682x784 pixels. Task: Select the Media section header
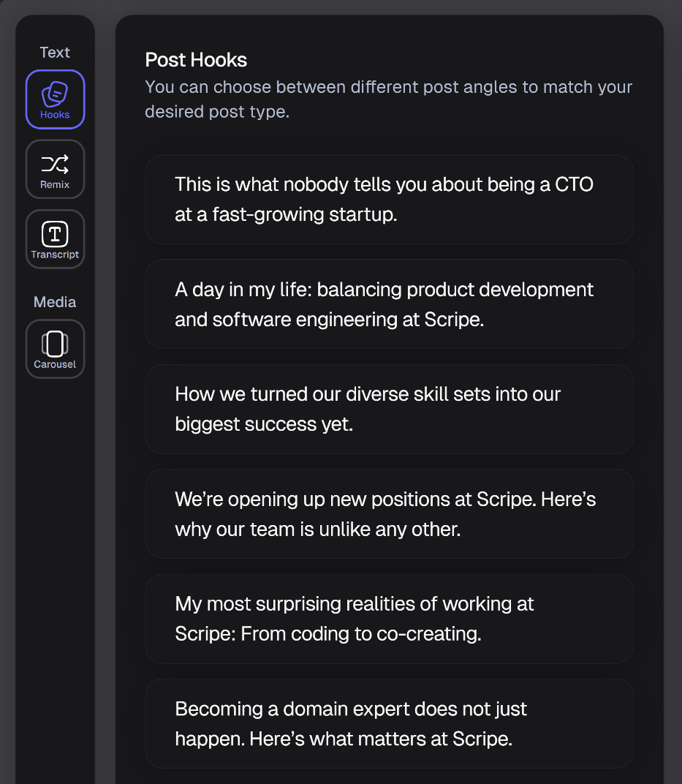tap(54, 301)
